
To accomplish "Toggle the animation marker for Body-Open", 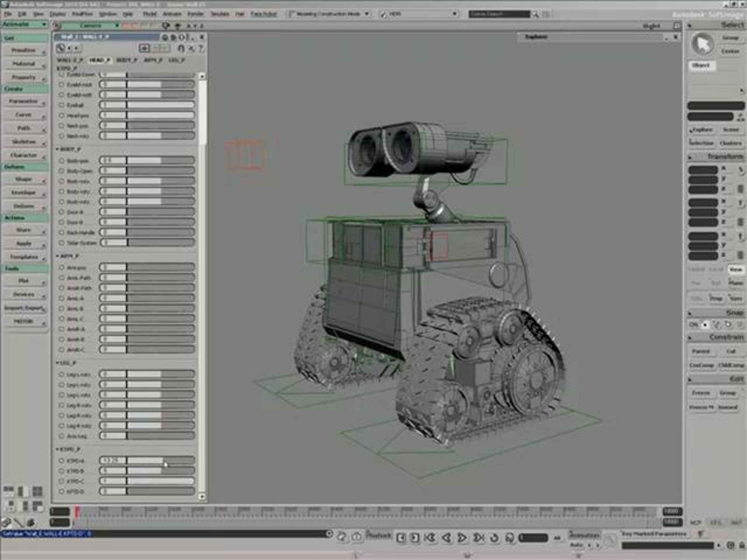I will [x=61, y=171].
